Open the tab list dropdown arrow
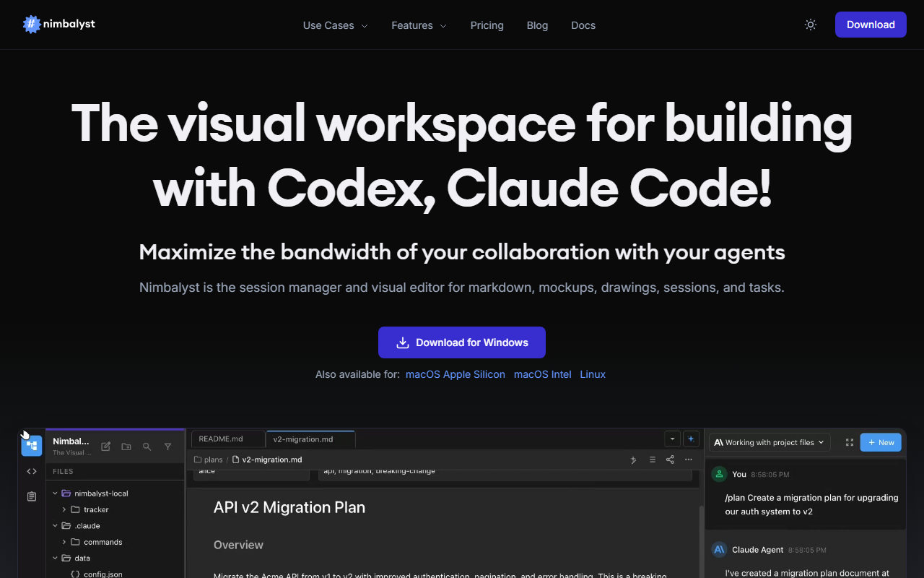 click(x=672, y=439)
